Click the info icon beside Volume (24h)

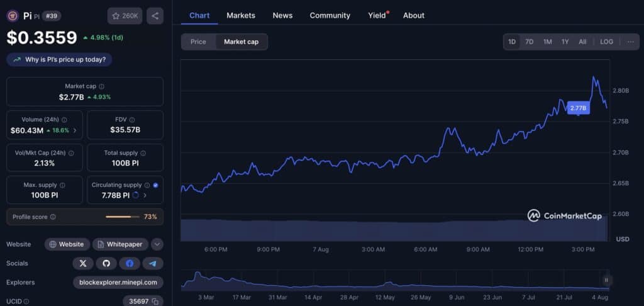tap(65, 120)
